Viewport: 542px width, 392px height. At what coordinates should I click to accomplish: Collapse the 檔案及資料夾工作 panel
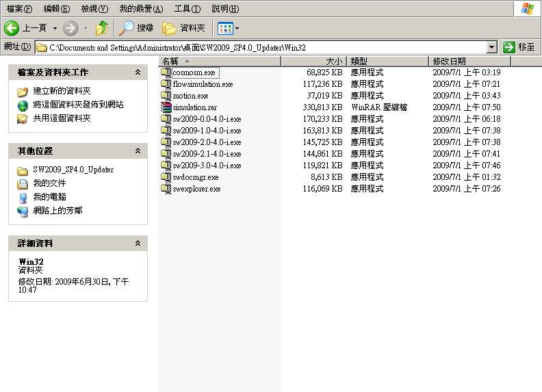(x=138, y=73)
